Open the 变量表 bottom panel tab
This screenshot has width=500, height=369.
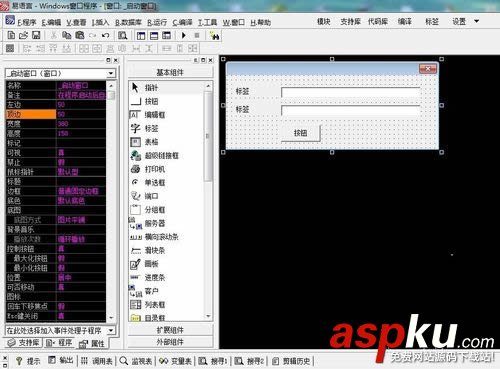pyautogui.click(x=175, y=361)
